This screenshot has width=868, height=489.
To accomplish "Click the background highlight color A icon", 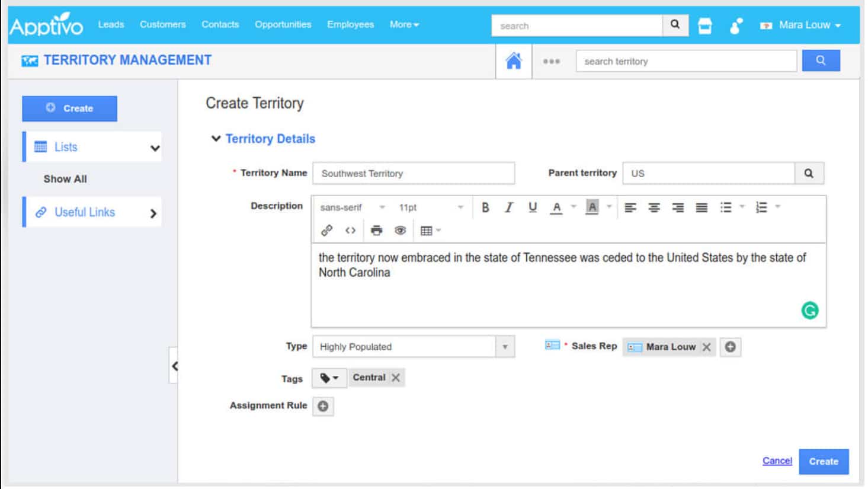I will [592, 207].
